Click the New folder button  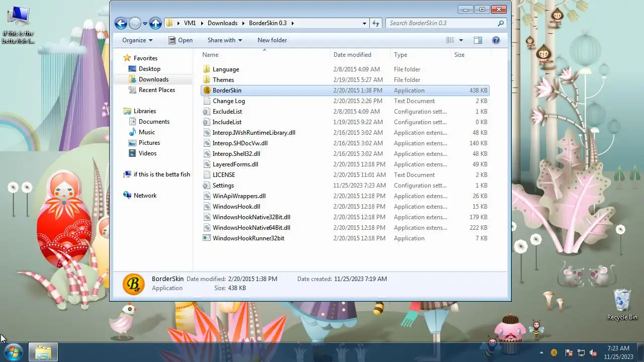pyautogui.click(x=272, y=40)
